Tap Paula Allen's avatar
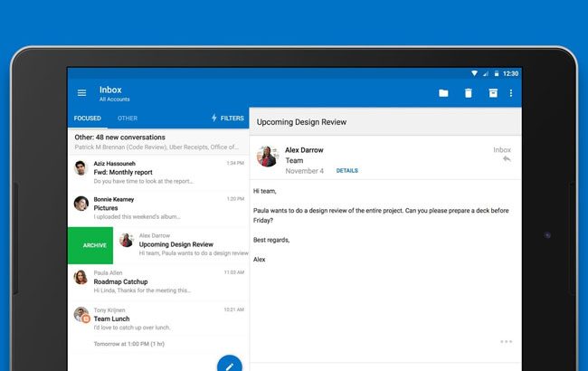Screen dimensions: 588x371 click(81, 277)
